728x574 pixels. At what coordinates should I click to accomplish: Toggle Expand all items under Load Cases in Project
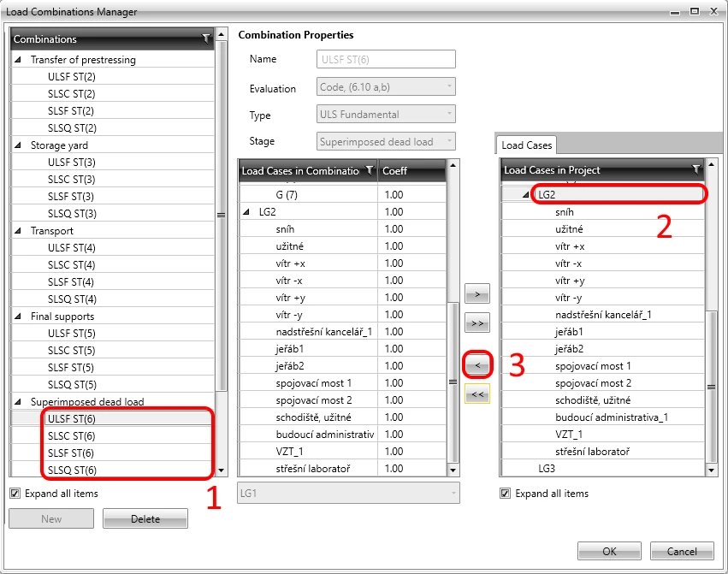pos(505,494)
